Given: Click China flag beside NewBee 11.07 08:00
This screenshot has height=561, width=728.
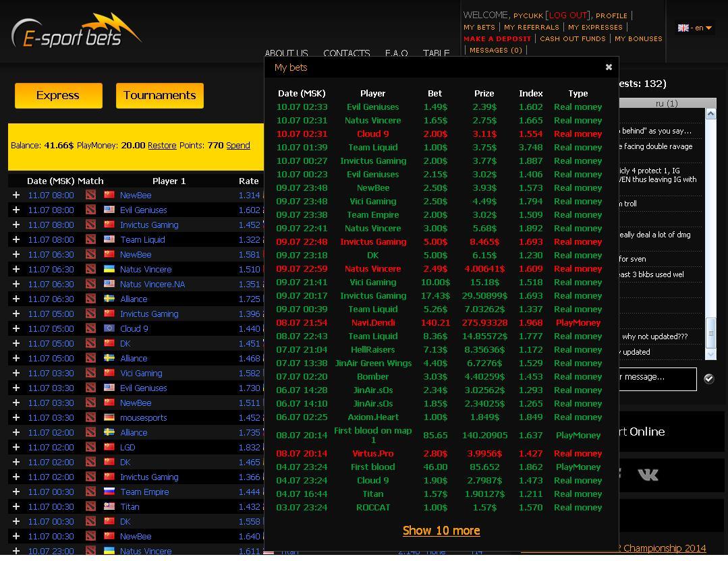Looking at the screenshot, I should click(109, 195).
